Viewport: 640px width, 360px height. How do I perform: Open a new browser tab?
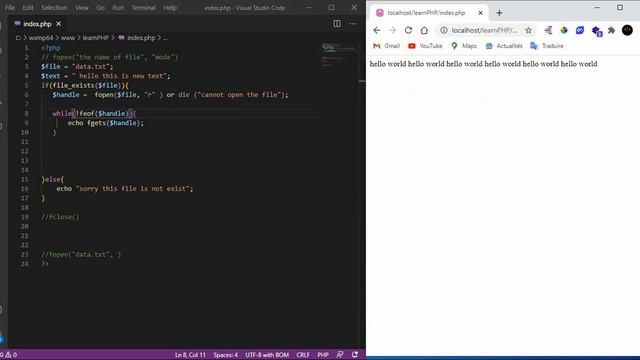pos(499,13)
